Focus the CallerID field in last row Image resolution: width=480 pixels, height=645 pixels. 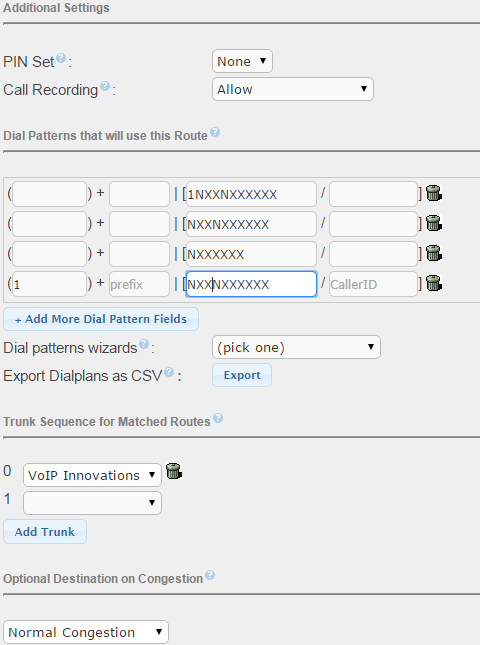pyautogui.click(x=373, y=284)
